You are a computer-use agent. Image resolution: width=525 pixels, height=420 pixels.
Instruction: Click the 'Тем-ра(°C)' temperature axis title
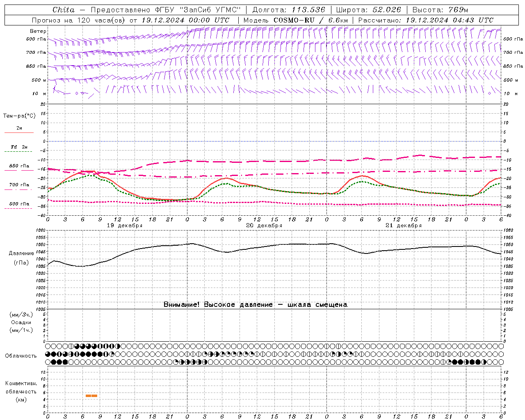19,116
